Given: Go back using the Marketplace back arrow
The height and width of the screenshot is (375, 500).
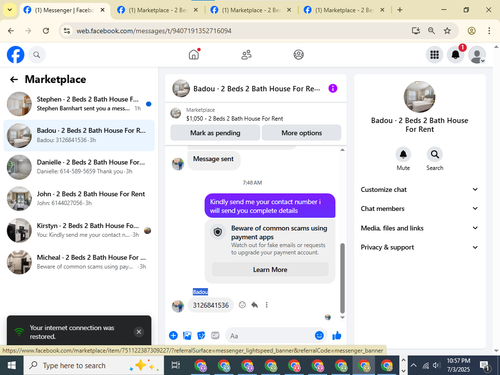Looking at the screenshot, I should [x=14, y=79].
